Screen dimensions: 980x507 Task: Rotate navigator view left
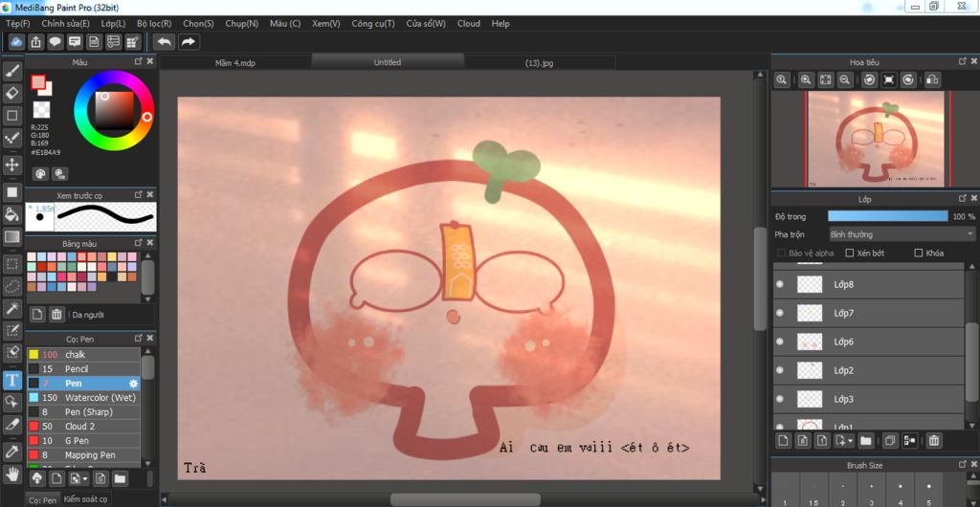[x=869, y=80]
